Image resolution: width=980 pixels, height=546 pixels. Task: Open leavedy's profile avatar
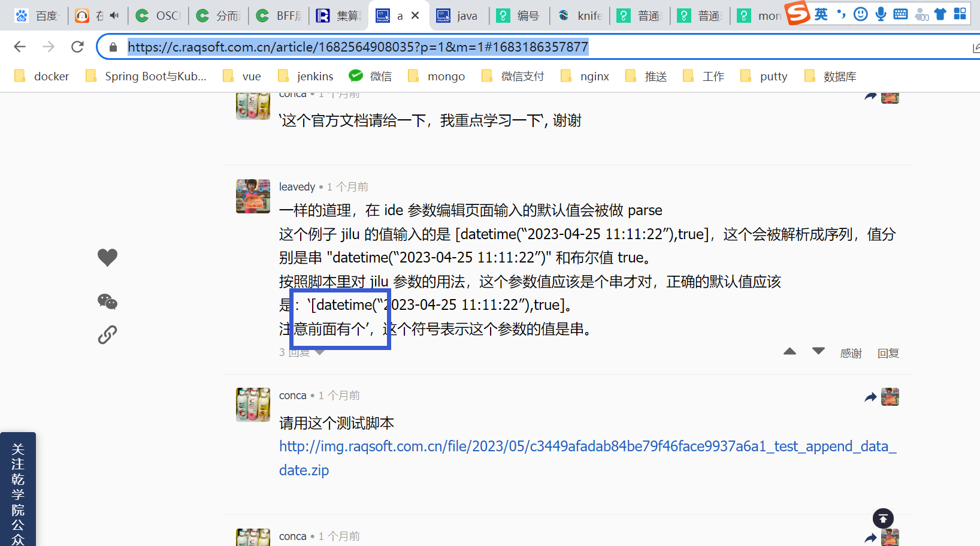(253, 196)
